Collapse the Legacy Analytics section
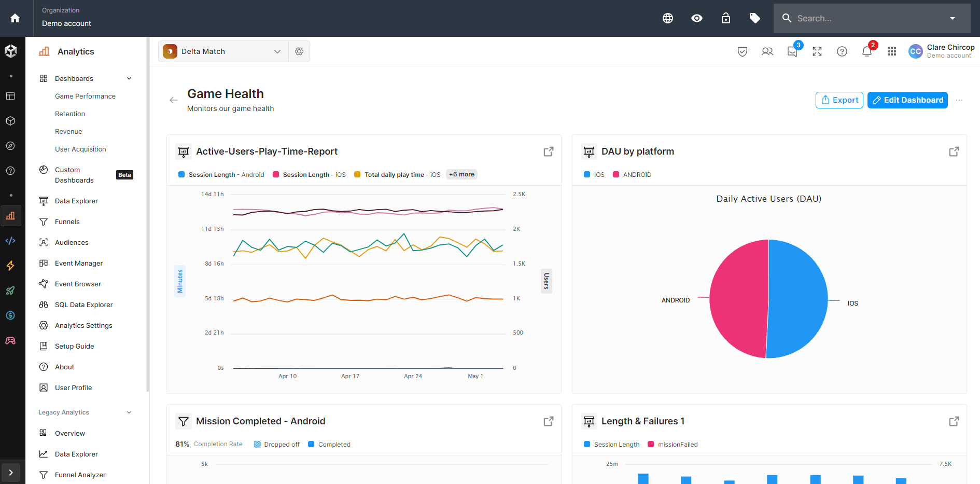The height and width of the screenshot is (484, 980). click(x=129, y=412)
